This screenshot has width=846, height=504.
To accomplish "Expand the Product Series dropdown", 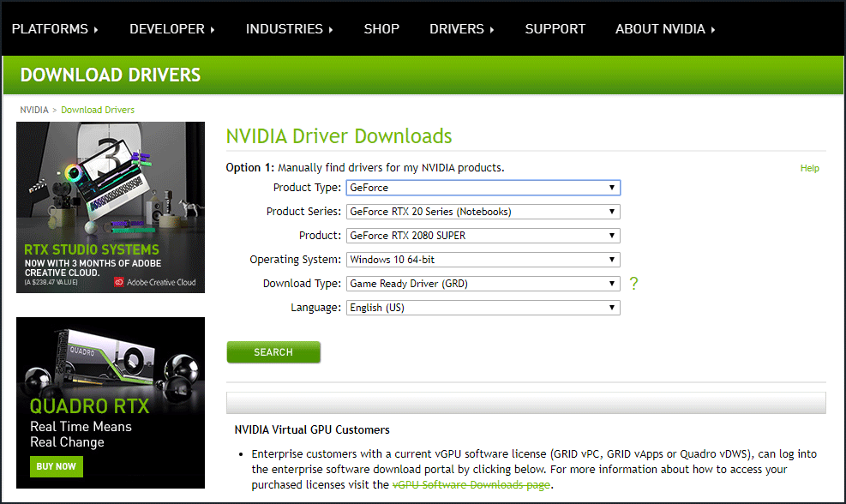I will pyautogui.click(x=483, y=212).
